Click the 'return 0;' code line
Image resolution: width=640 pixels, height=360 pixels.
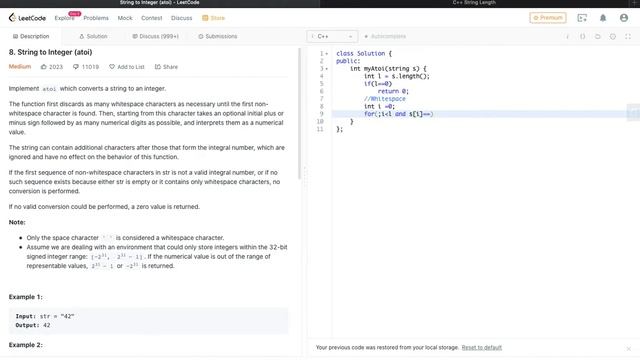click(x=393, y=91)
